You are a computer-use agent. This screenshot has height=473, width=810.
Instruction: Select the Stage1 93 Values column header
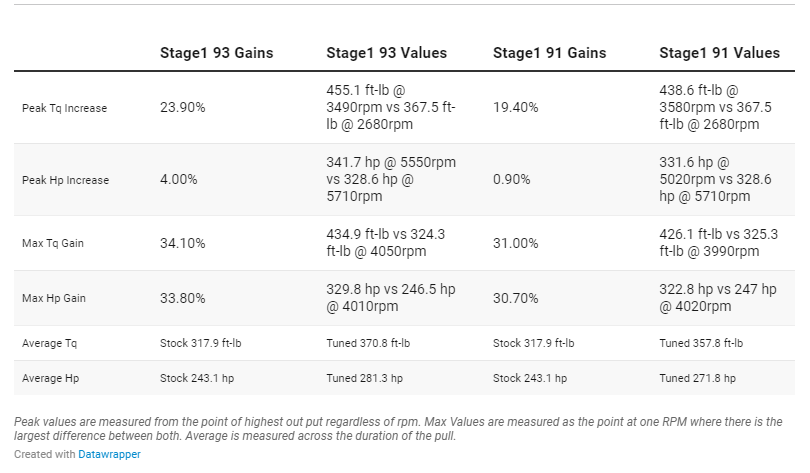tap(386, 53)
